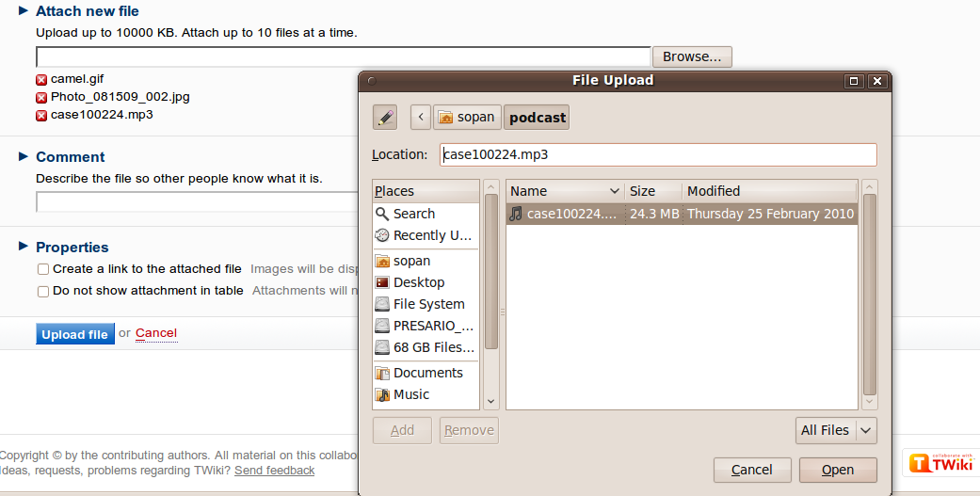Click the Send feedback link
980x496 pixels.
click(274, 471)
